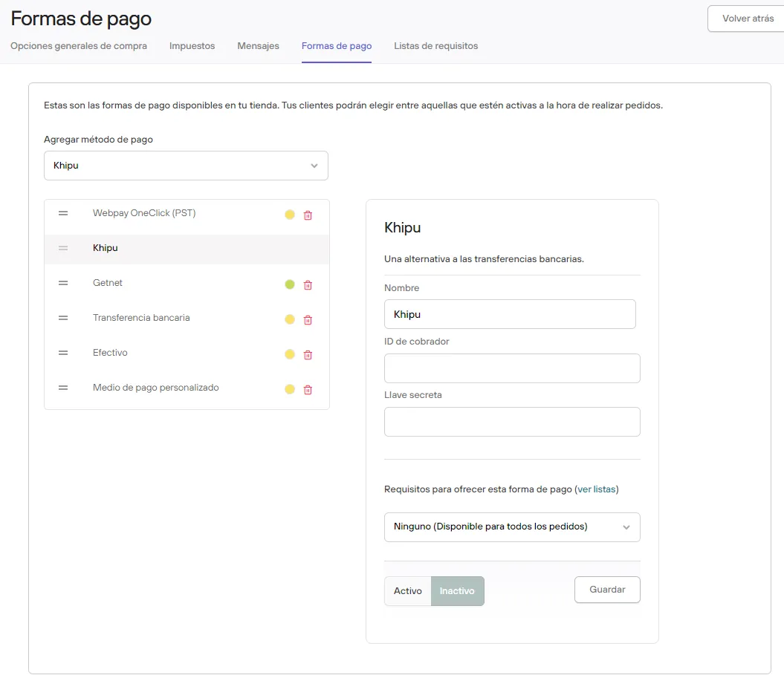Grab the drag handle of Webpay OneClick (PST)
Viewport: 784px width, 678px height.
tap(63, 213)
